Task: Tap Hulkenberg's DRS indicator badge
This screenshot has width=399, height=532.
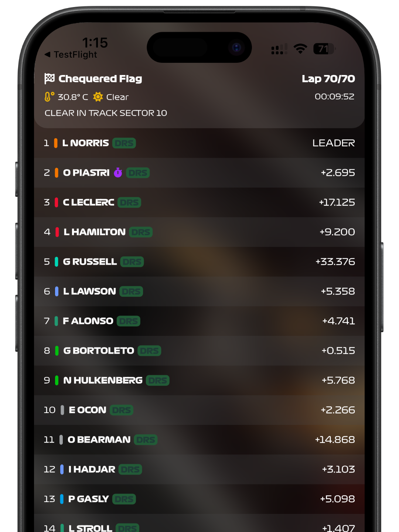Action: coord(158,381)
